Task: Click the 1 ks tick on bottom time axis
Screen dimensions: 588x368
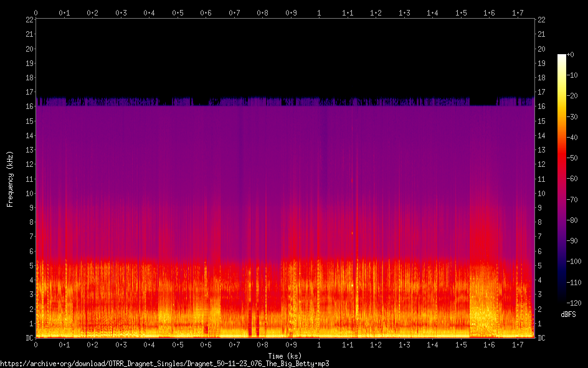Action: coord(319,345)
